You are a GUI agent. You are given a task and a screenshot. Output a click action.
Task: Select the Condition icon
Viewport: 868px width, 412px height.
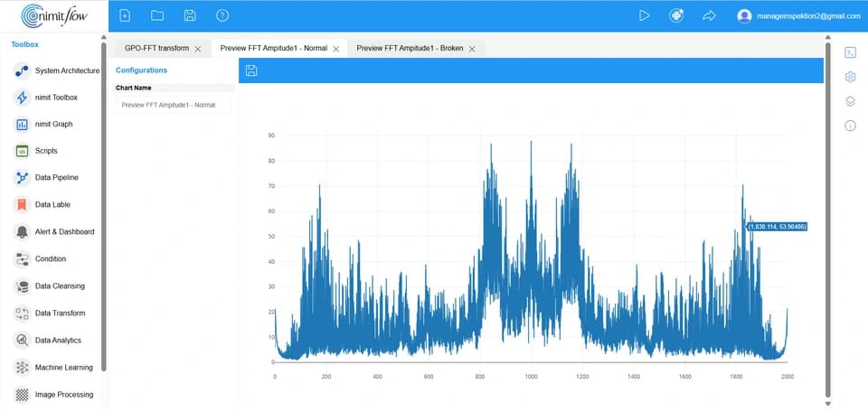[22, 258]
